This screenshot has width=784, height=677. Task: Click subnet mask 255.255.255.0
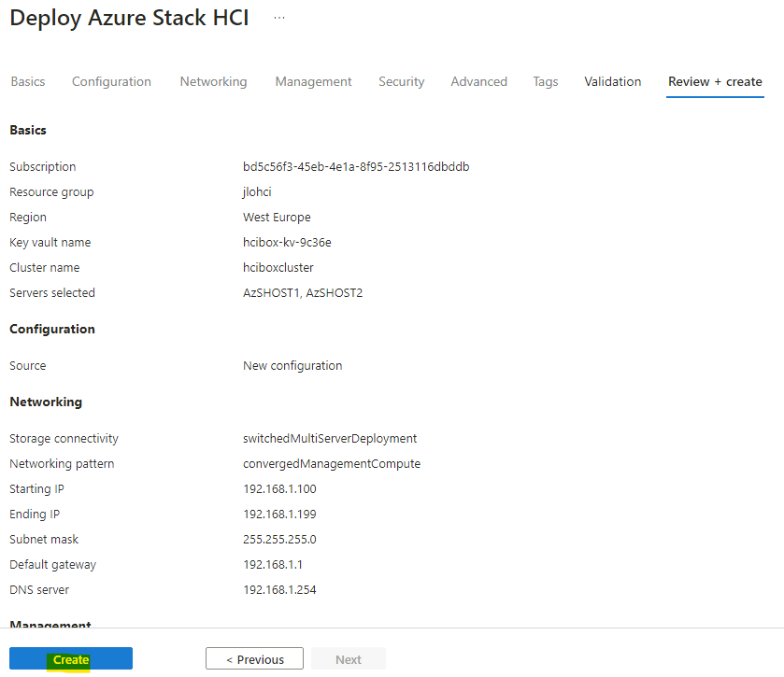pyautogui.click(x=279, y=540)
